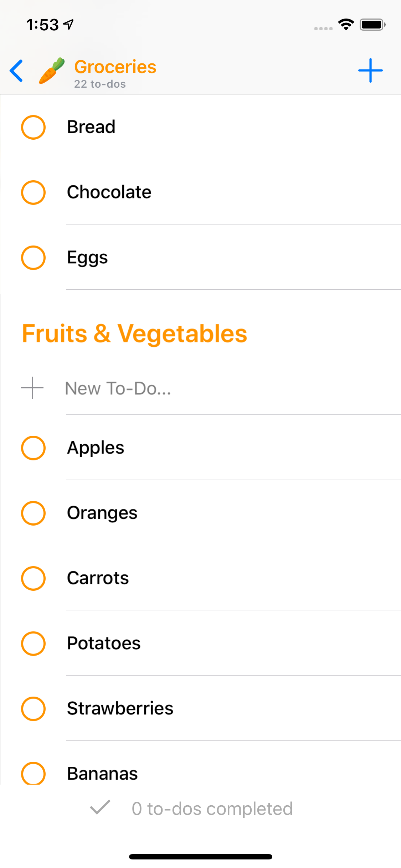
Task: Tap the checkmark icon for completed to-dos
Action: 100,807
